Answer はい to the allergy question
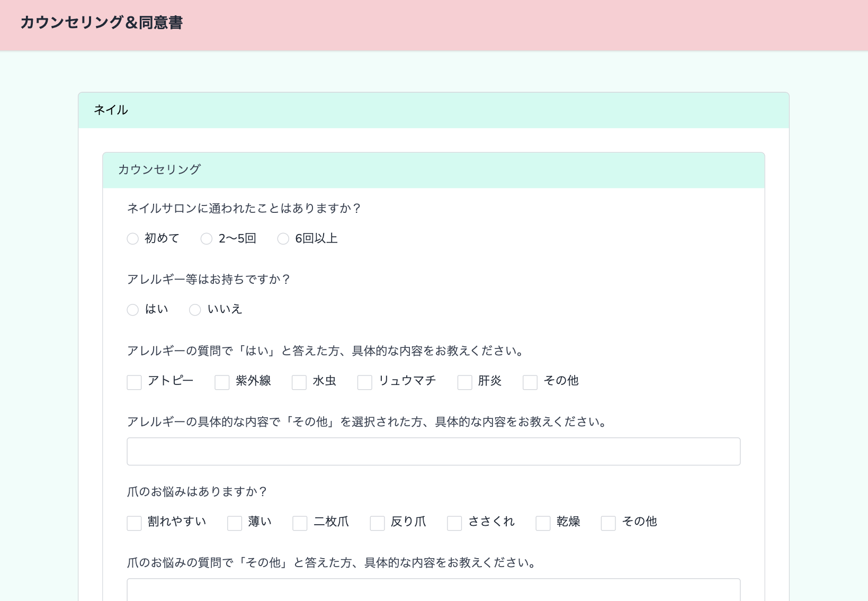 (133, 310)
